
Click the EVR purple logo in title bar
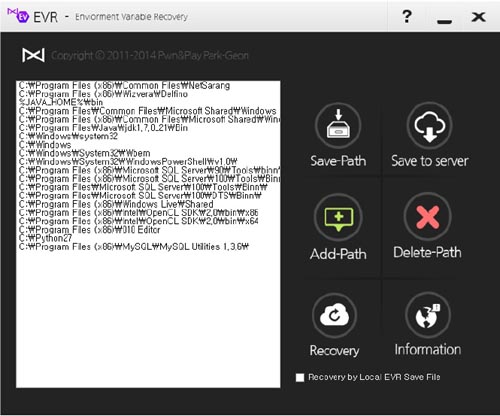click(18, 15)
